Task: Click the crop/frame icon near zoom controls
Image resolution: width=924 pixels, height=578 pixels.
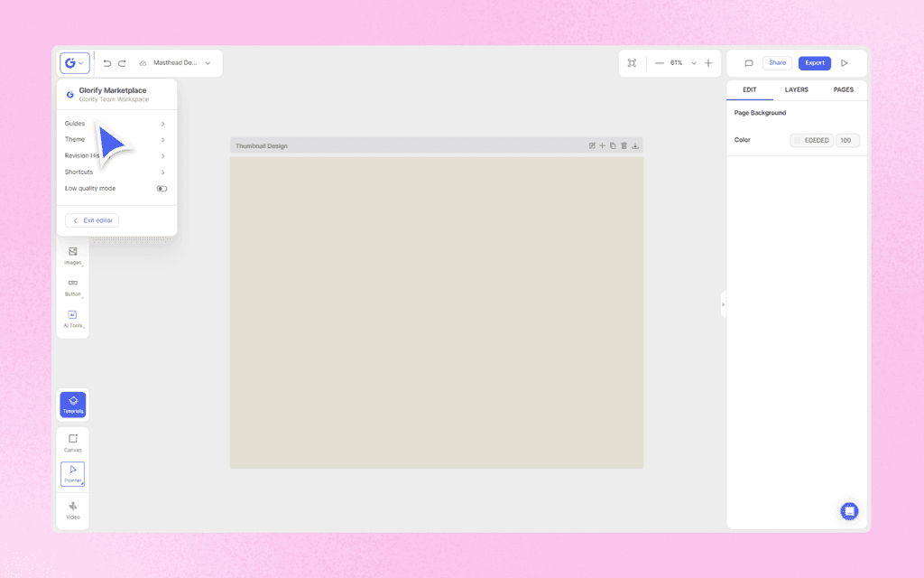Action: click(x=632, y=62)
